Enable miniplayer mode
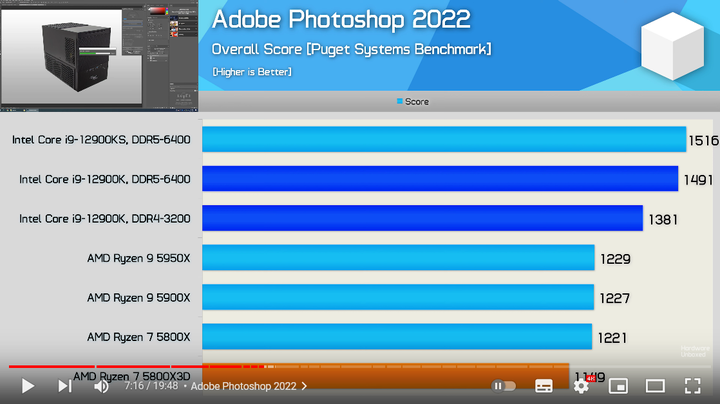Image resolution: width=720 pixels, height=404 pixels. pos(618,386)
